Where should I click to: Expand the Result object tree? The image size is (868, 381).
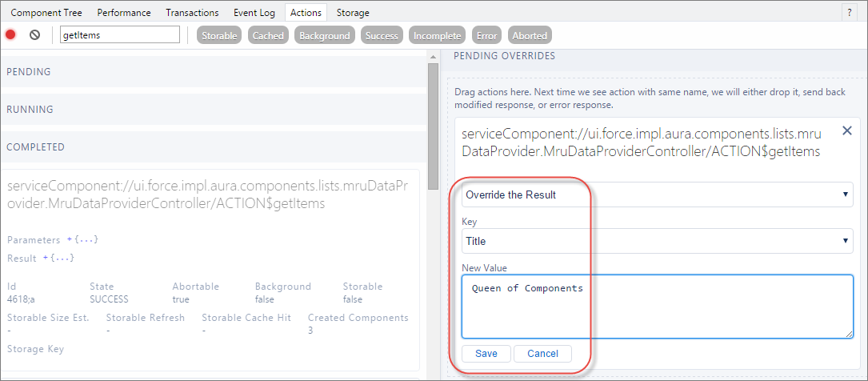(x=58, y=258)
